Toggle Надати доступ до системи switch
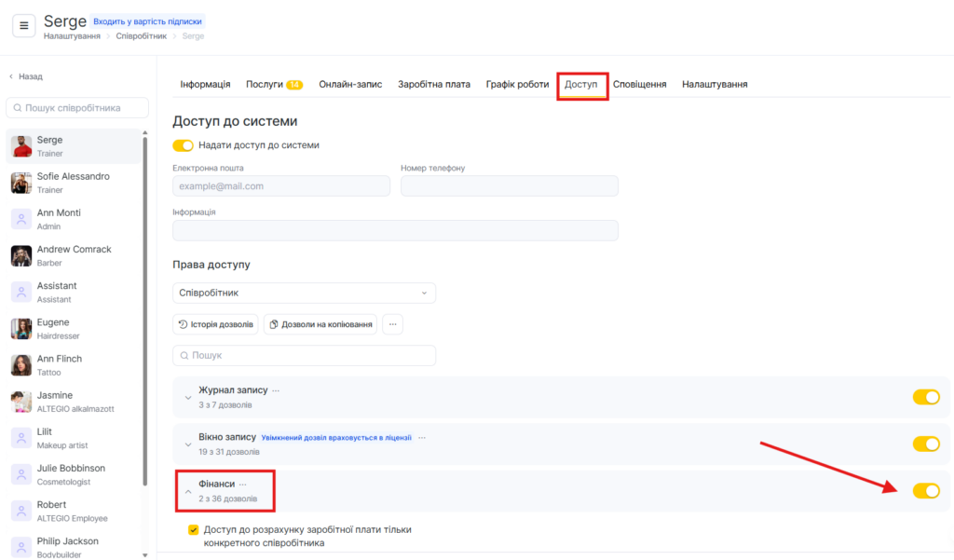 pos(183,145)
